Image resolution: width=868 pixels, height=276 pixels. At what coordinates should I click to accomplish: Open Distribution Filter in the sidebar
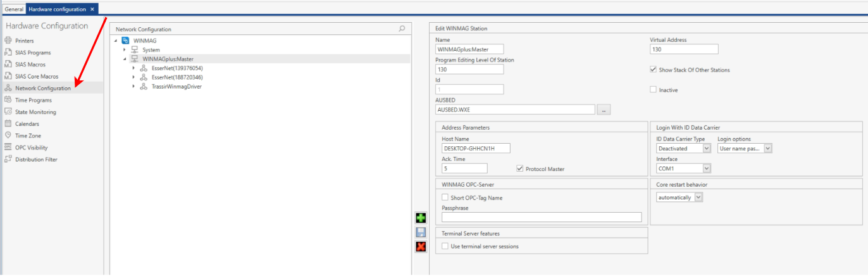click(x=36, y=160)
